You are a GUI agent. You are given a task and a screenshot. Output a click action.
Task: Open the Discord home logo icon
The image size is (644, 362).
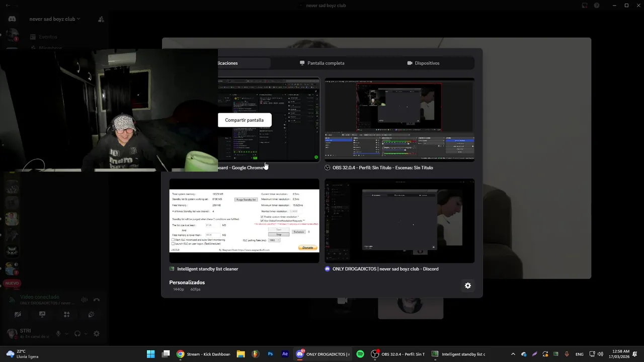tap(12, 19)
